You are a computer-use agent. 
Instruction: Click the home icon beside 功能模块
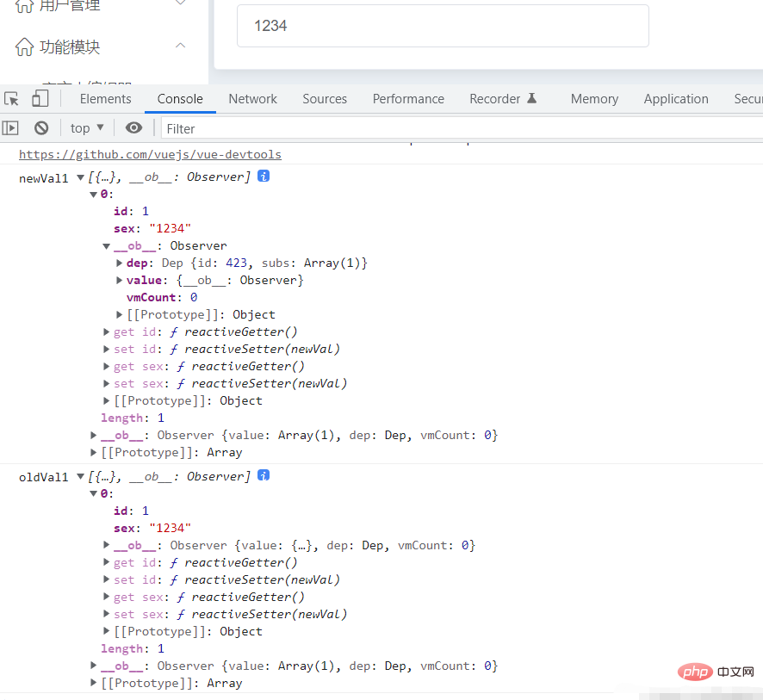point(25,47)
